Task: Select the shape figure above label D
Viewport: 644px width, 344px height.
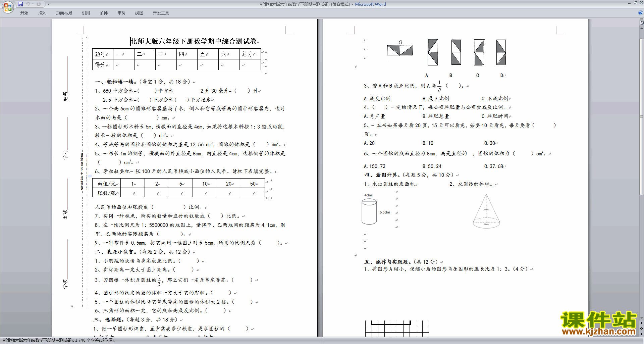Action: pos(501,52)
